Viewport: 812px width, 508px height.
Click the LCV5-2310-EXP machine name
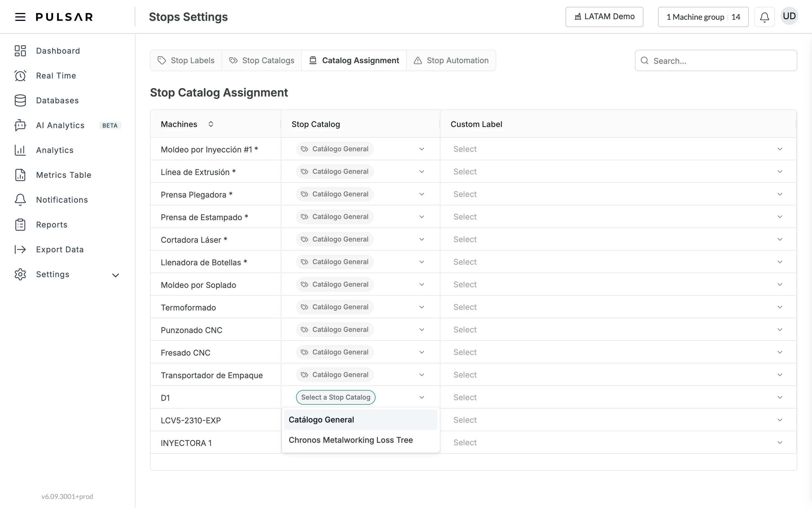(191, 420)
